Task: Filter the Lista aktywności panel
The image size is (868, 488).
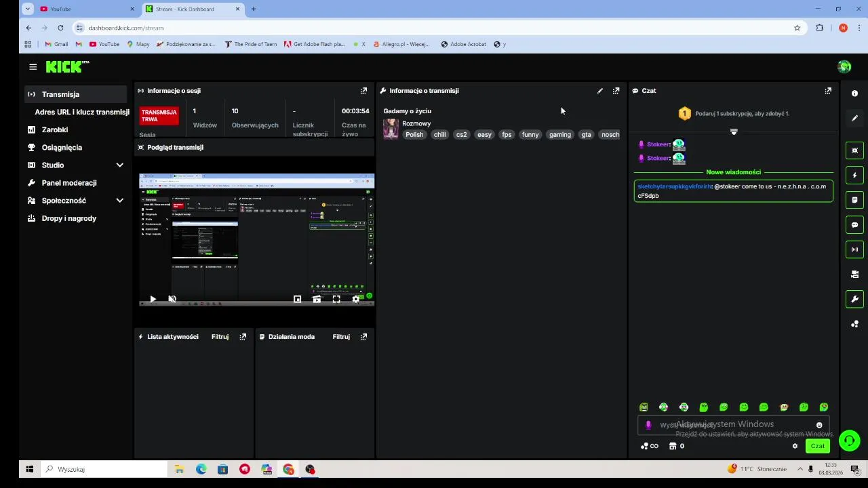Action: (x=220, y=337)
